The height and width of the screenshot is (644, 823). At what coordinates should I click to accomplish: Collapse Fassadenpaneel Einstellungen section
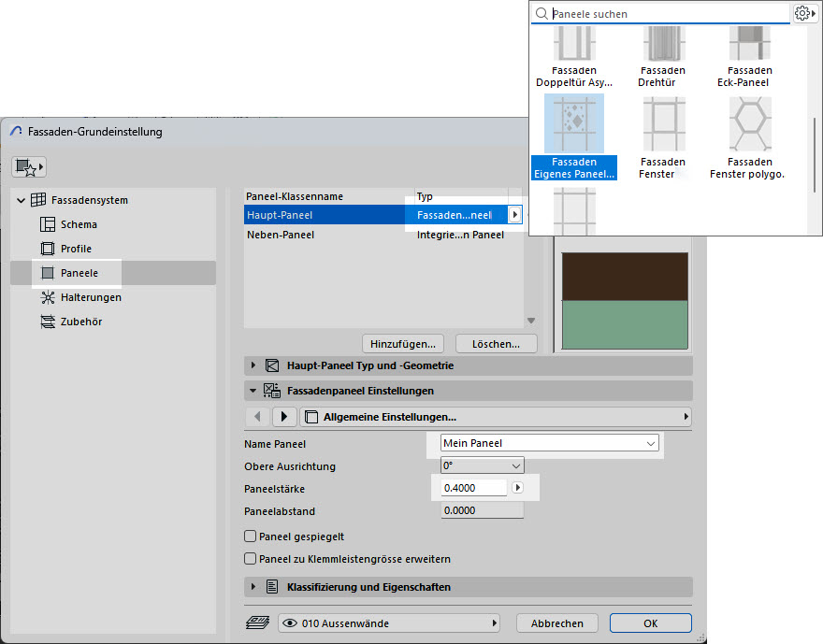tap(253, 391)
